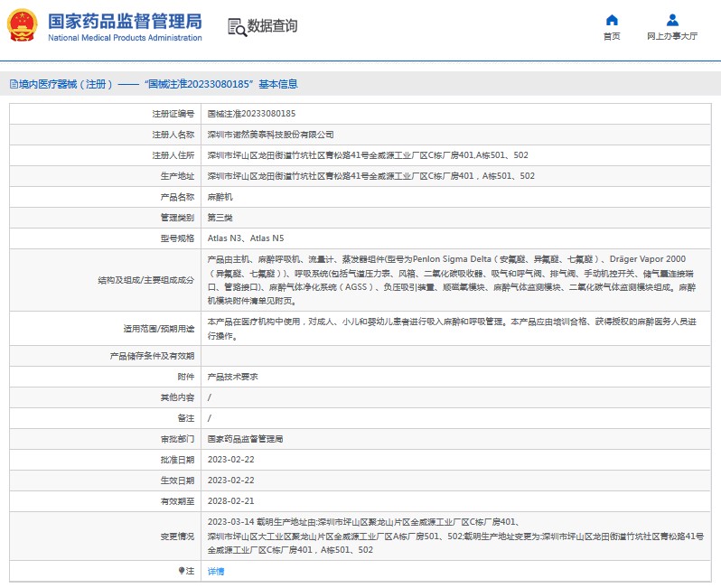Click National Medical Products Administration English text
This screenshot has height=588, width=721.
click(x=124, y=38)
